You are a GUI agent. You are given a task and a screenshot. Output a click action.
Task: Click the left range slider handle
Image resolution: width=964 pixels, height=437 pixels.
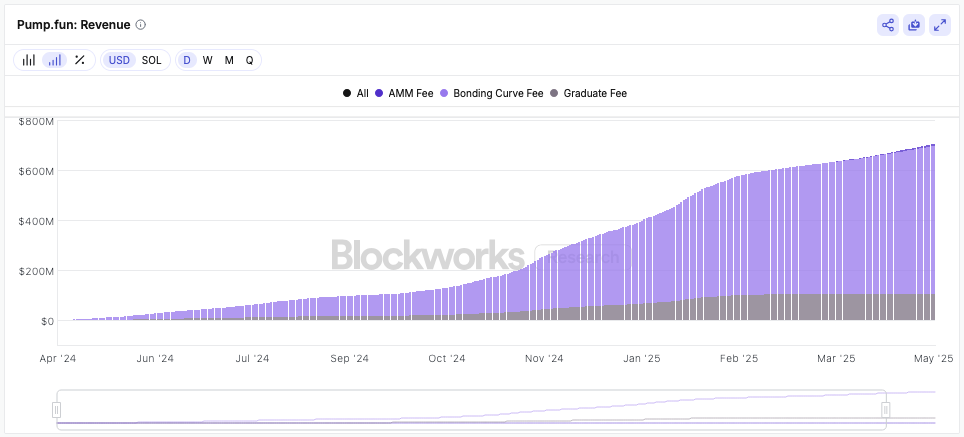click(x=57, y=409)
